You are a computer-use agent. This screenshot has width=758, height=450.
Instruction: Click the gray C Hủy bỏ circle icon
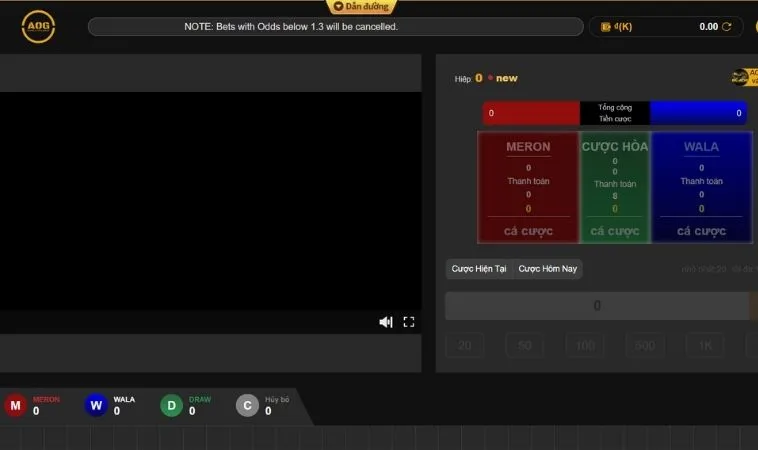pos(247,405)
